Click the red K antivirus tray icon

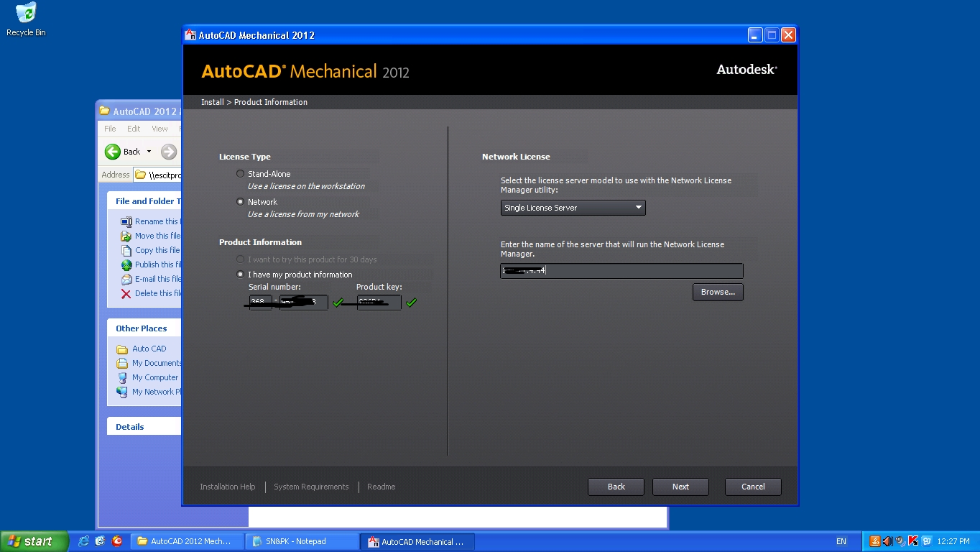(913, 541)
